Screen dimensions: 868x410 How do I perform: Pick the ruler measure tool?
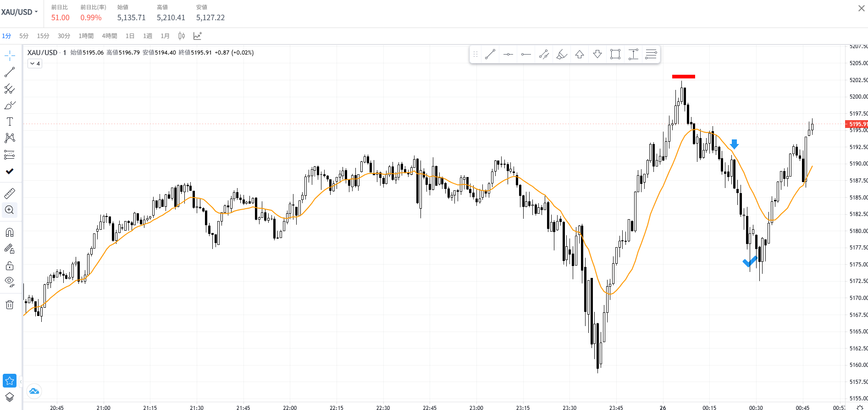tap(10, 193)
